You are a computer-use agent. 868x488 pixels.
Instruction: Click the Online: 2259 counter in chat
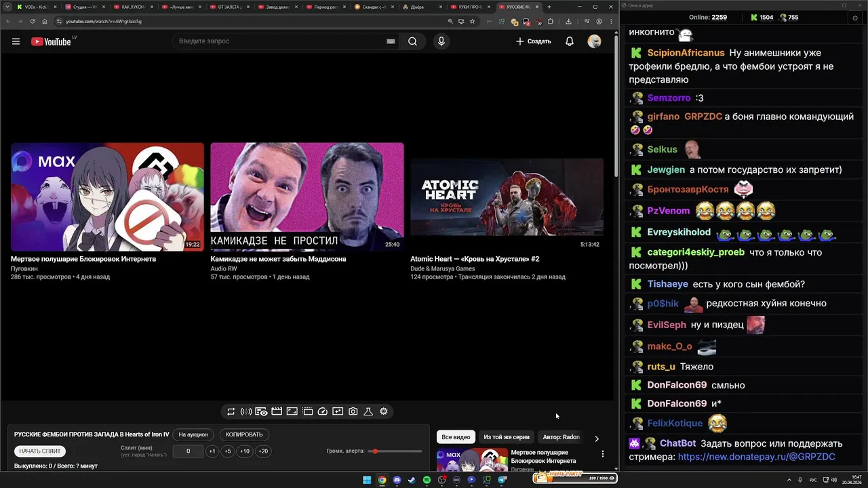(x=707, y=18)
